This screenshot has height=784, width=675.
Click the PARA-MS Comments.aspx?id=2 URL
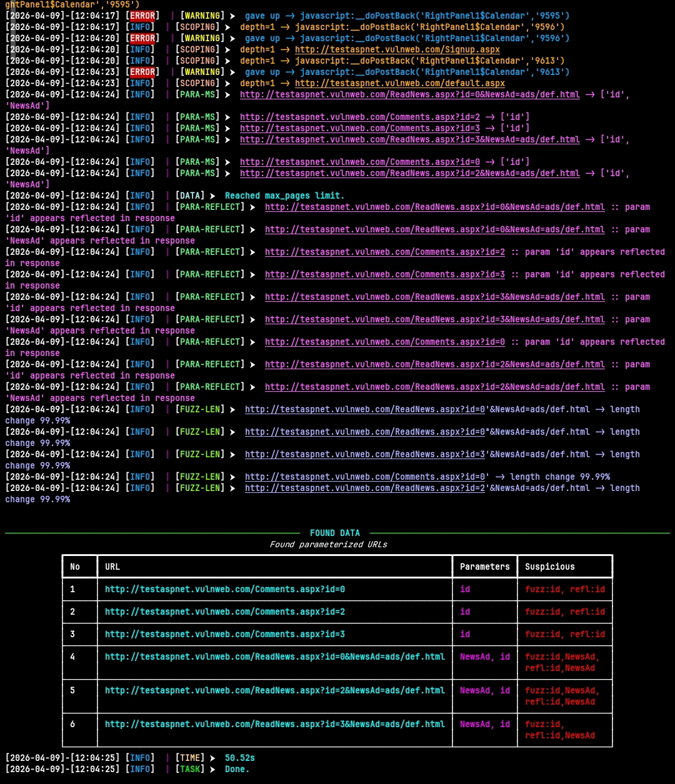[x=360, y=117]
